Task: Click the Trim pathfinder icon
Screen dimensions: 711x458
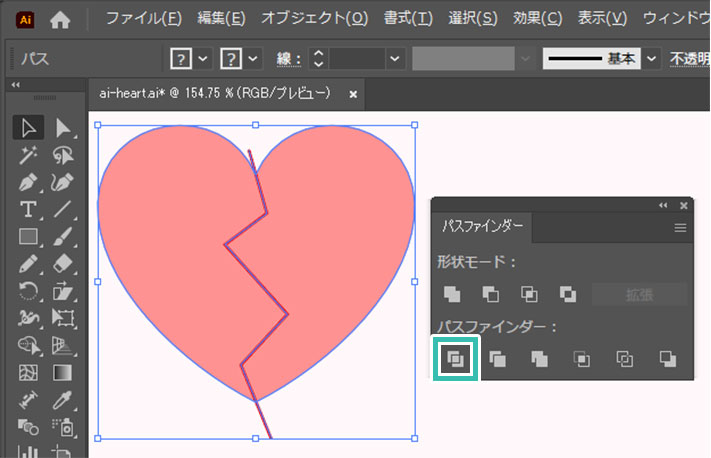Action: coord(498,359)
